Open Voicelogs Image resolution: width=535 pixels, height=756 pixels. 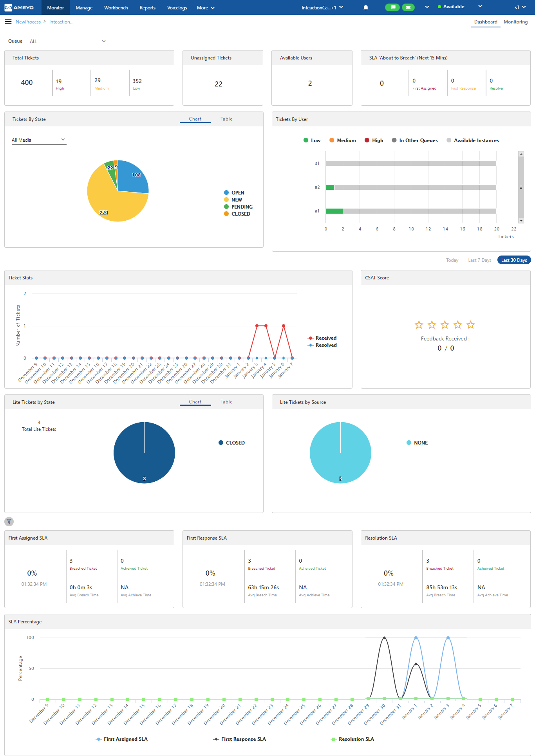[177, 7]
